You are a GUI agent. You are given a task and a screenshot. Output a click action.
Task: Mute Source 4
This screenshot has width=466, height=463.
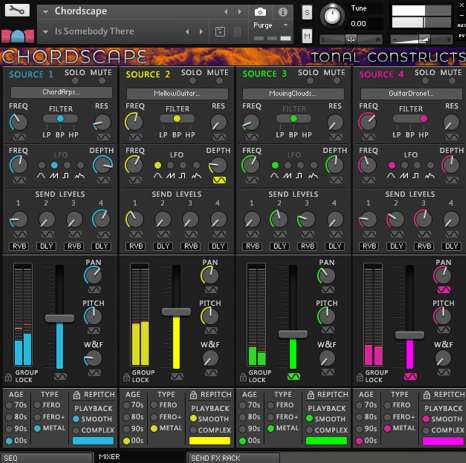point(452,81)
